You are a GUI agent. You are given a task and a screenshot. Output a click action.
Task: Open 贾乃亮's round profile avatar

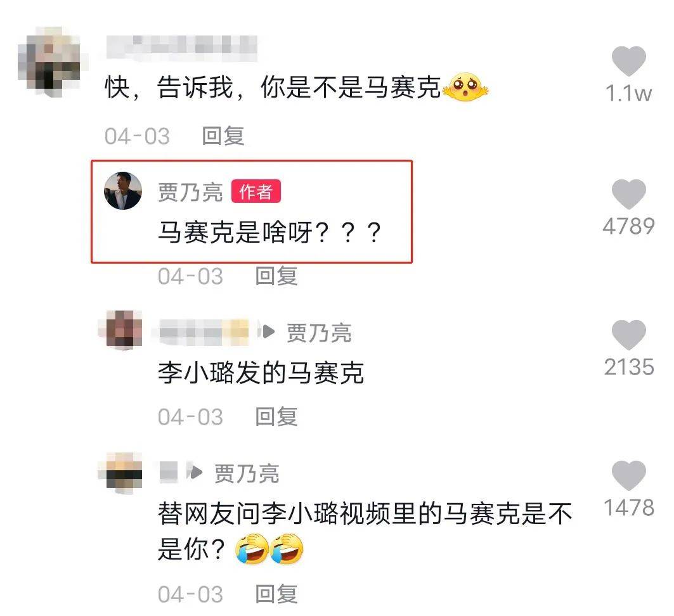point(123,191)
